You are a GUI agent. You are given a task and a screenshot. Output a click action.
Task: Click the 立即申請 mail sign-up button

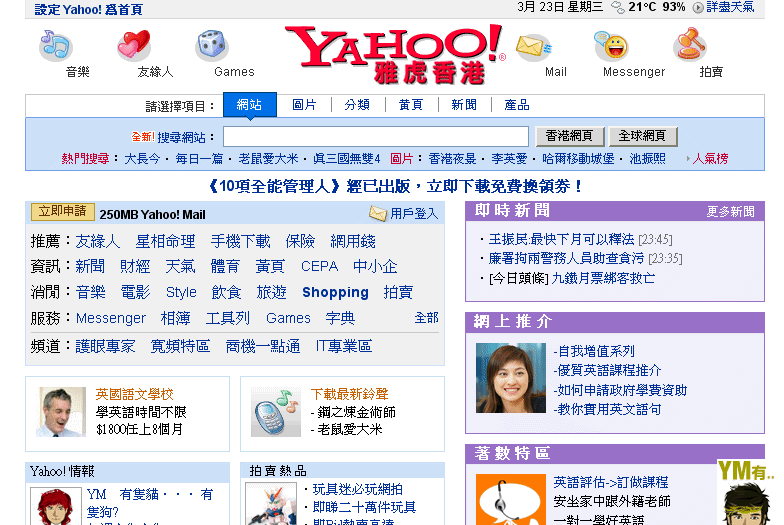(62, 212)
